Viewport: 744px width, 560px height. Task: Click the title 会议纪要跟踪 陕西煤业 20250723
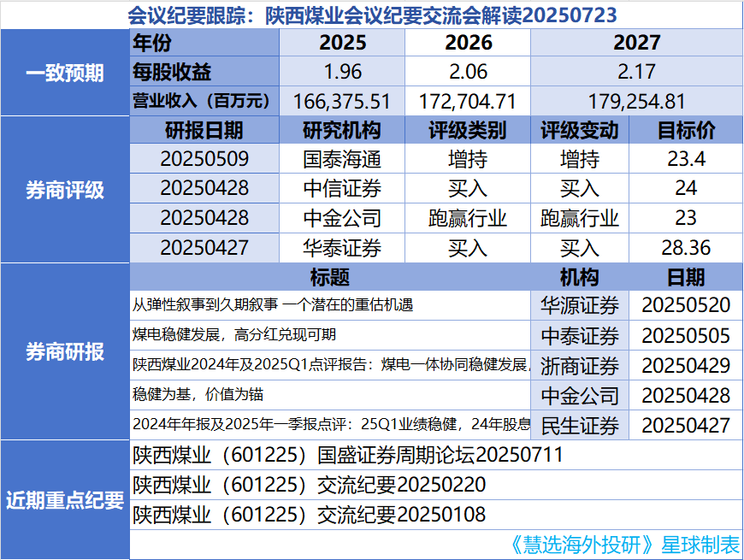coord(372,15)
